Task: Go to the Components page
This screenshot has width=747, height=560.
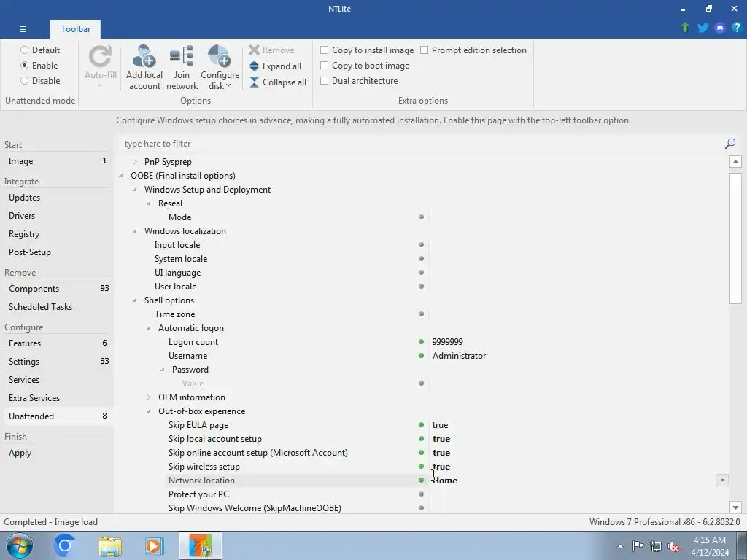Action: [x=57, y=289]
